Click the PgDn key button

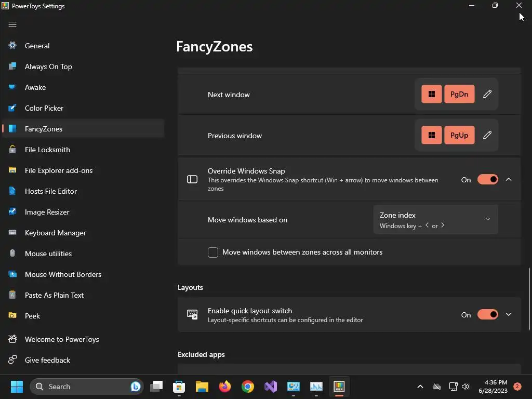click(459, 94)
